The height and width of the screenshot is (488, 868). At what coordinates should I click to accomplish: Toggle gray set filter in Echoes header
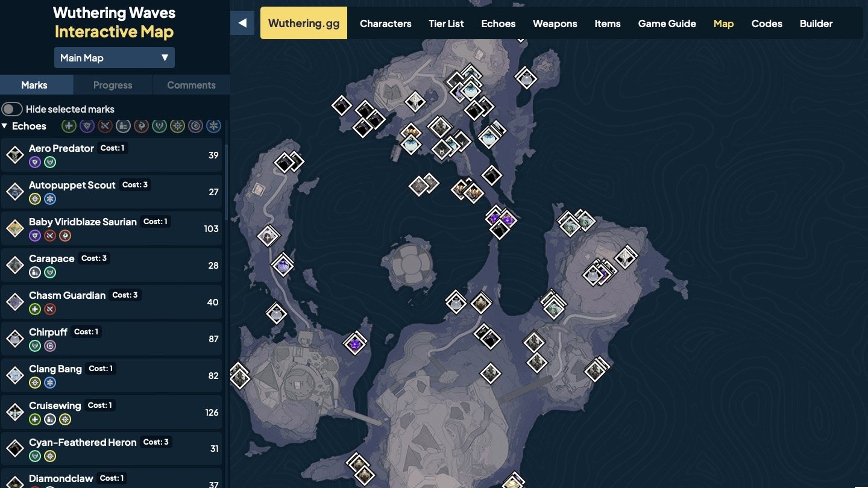coord(123,126)
